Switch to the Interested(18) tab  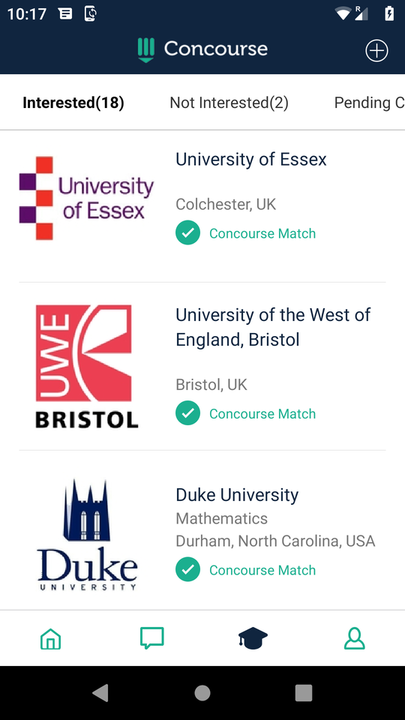[x=73, y=103]
